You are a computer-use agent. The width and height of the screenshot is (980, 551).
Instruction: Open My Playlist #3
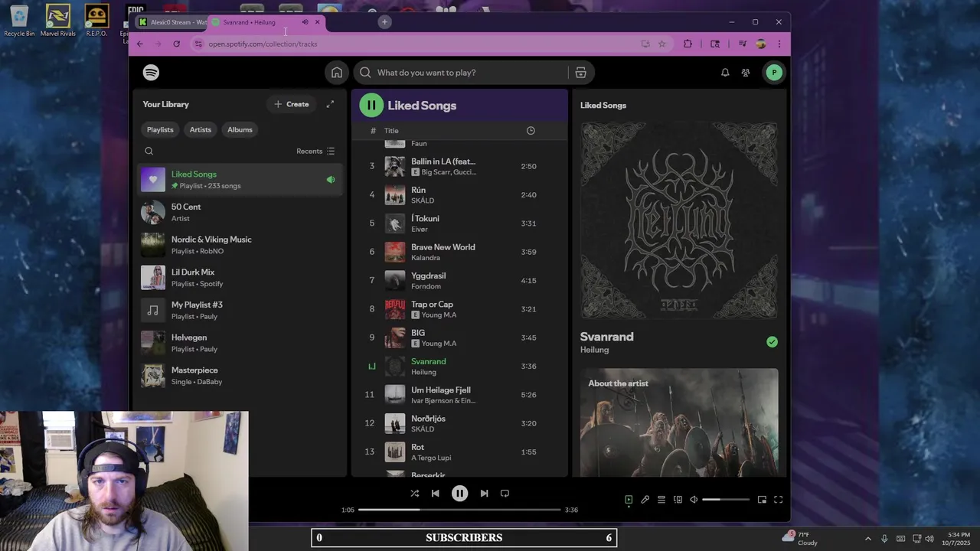coord(240,310)
